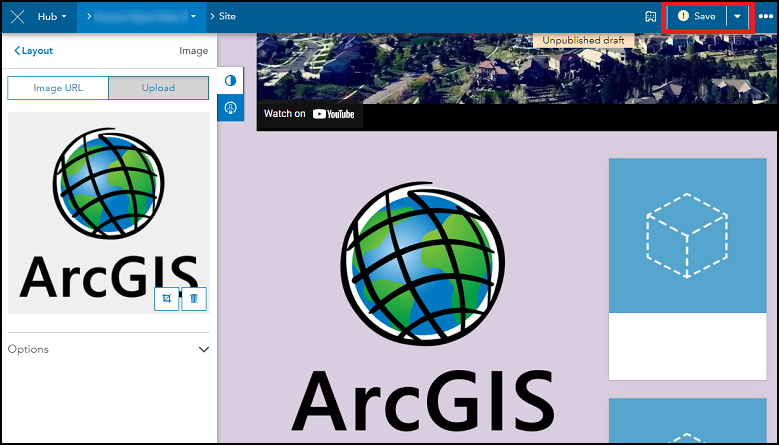Click Watch on YouTube link
Image resolution: width=779 pixels, height=445 pixels.
(x=310, y=114)
